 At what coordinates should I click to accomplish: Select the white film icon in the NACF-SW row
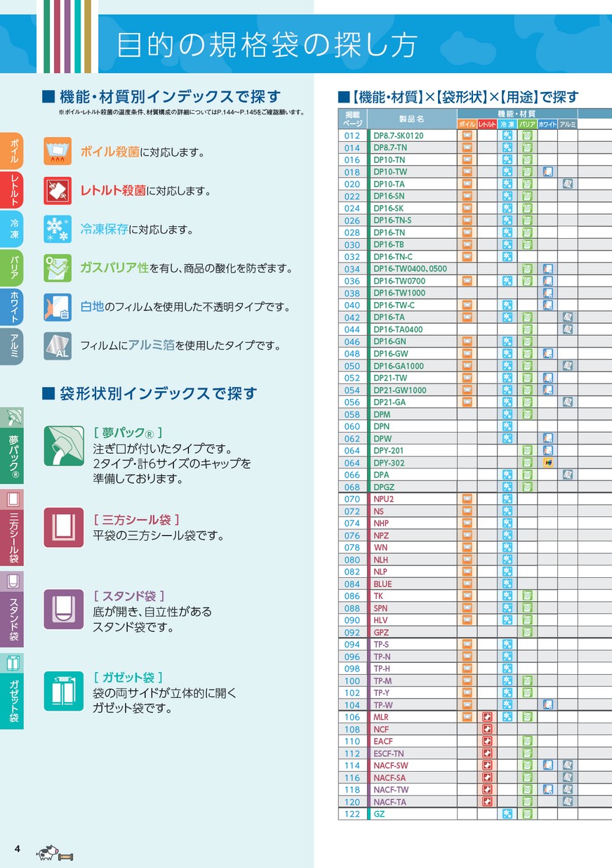(548, 765)
